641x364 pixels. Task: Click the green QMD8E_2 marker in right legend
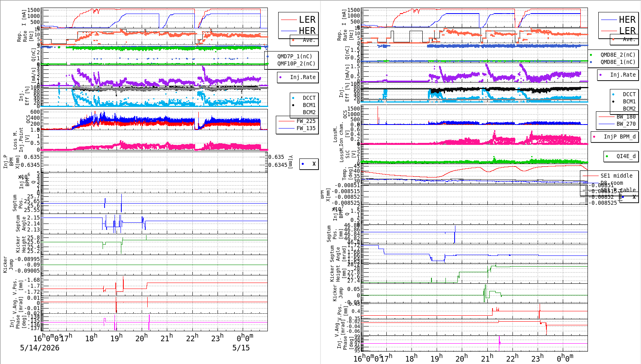pos(591,55)
